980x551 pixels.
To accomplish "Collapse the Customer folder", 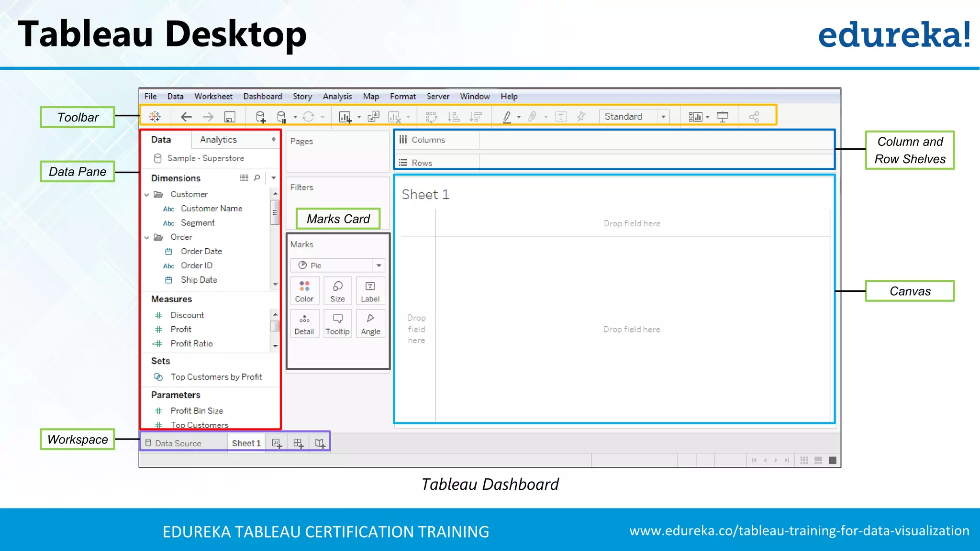I will click(x=147, y=195).
